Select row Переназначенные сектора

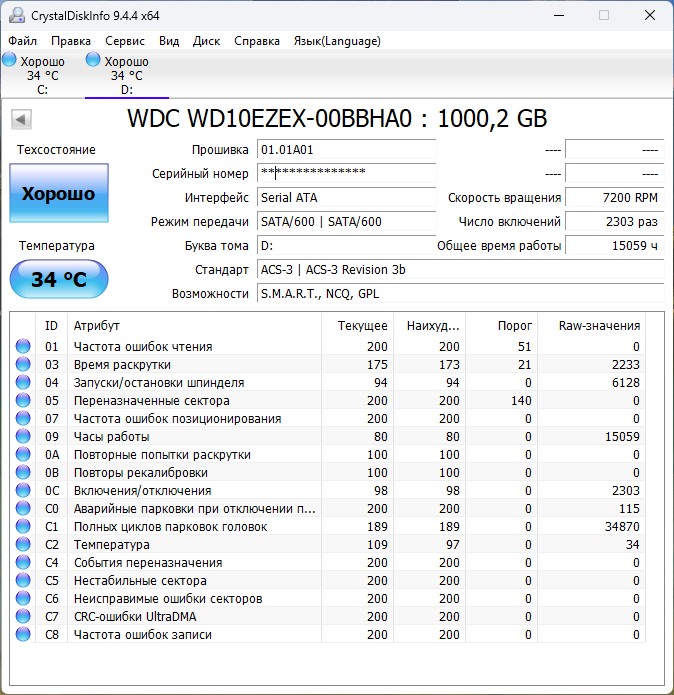pyautogui.click(x=328, y=400)
